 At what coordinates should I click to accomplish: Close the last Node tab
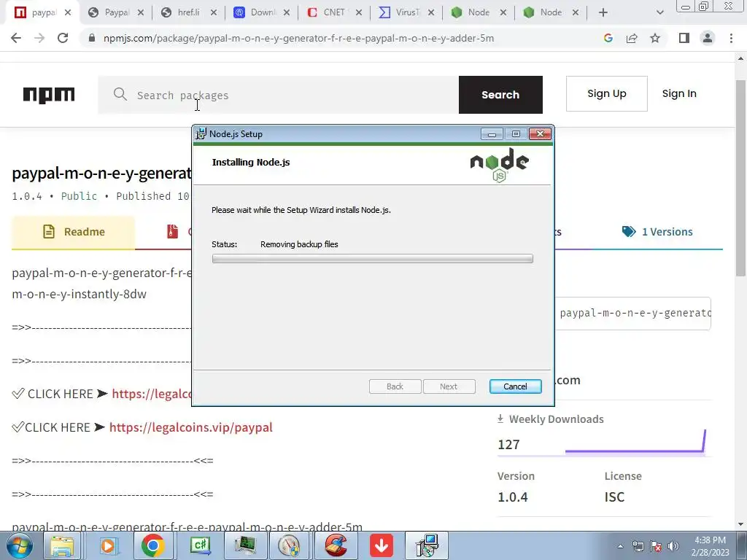[576, 12]
